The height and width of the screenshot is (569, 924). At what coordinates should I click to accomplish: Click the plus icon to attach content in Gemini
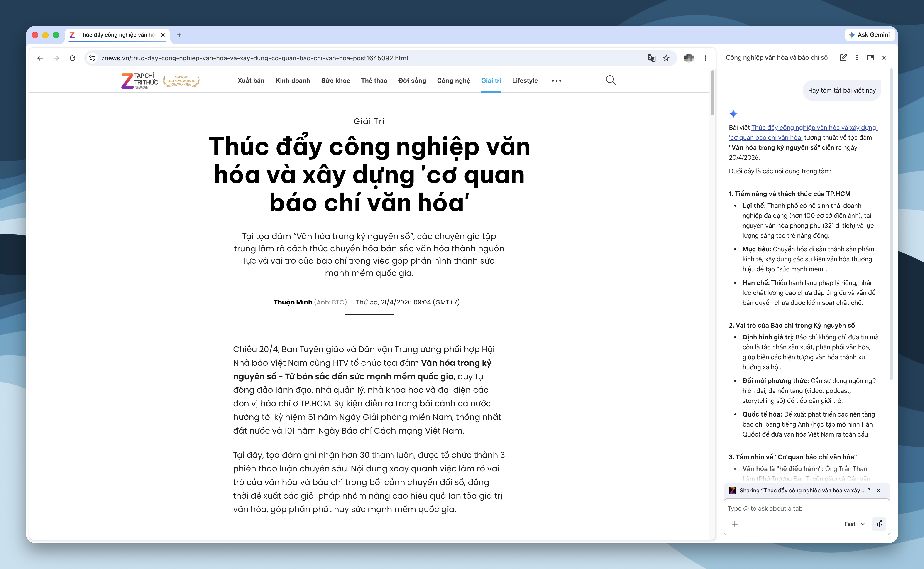[735, 523]
